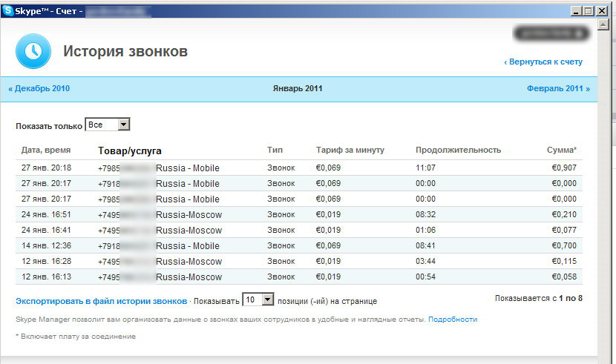Screen dimensions: 616x364
Task: Click the 'Дата, время' column header
Action: pyautogui.click(x=47, y=150)
